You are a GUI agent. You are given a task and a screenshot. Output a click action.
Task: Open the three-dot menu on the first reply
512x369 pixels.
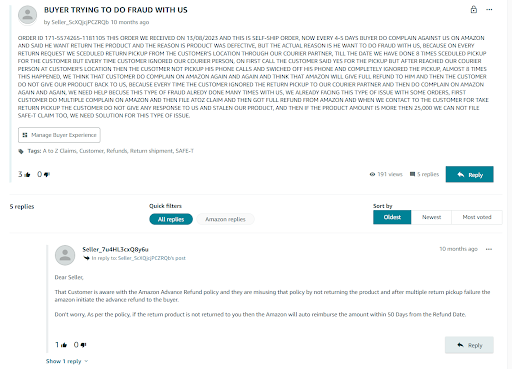tap(489, 249)
